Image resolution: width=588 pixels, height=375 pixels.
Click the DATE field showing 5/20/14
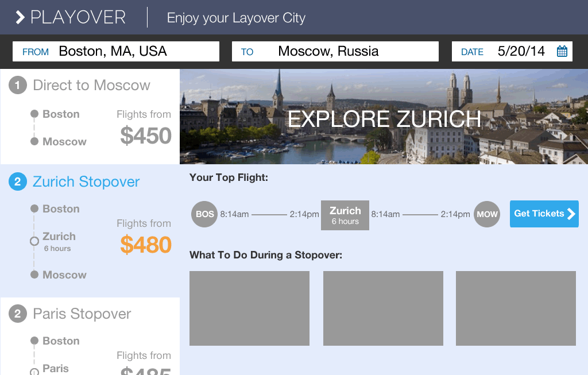512,51
